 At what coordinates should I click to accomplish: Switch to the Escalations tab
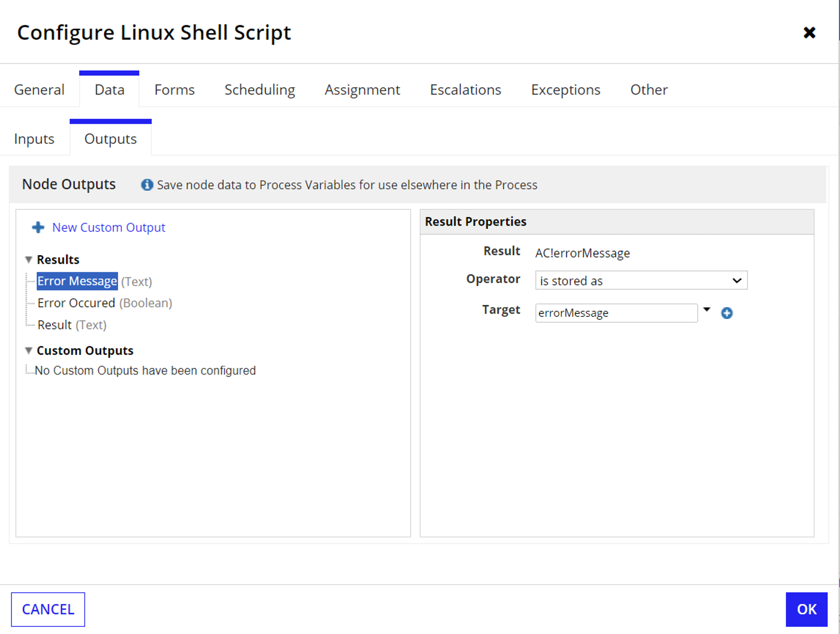coord(465,90)
